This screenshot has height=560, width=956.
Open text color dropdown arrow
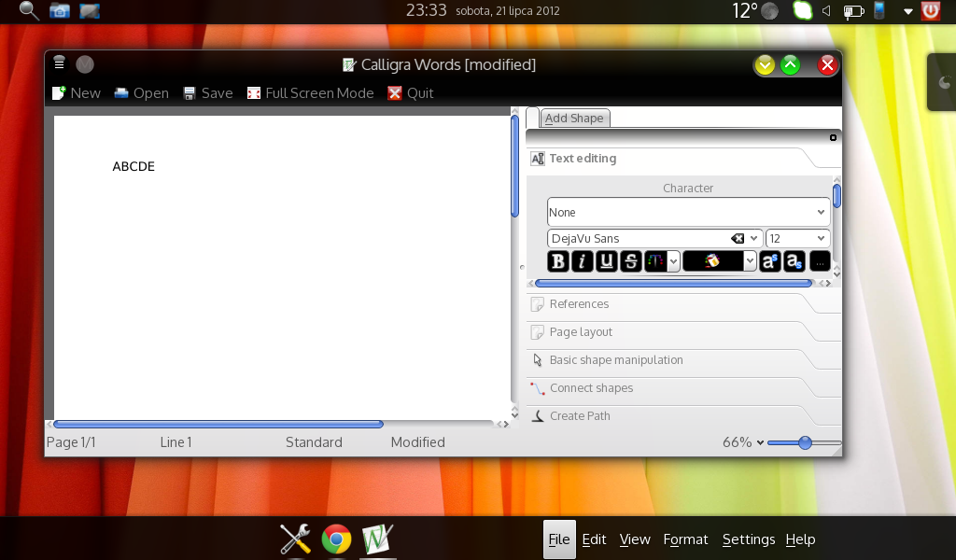click(674, 262)
